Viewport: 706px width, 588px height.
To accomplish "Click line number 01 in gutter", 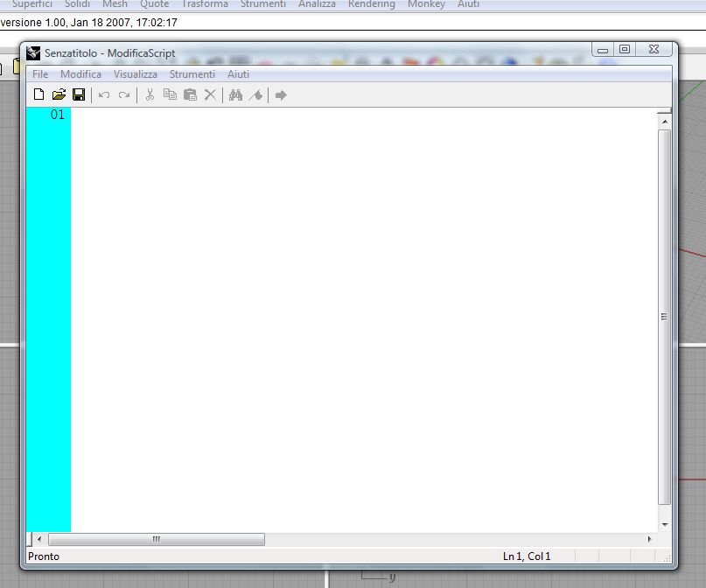I will point(57,115).
